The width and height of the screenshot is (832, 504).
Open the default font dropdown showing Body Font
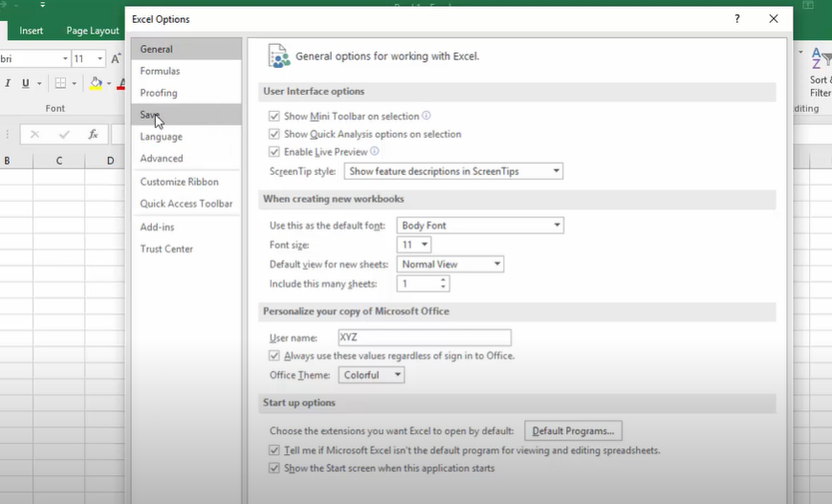[x=480, y=226]
